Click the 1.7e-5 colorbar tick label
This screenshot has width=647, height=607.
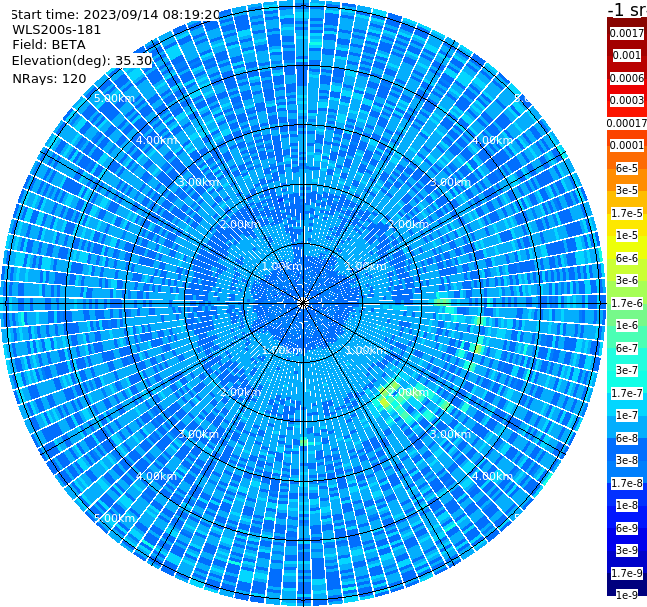627,213
